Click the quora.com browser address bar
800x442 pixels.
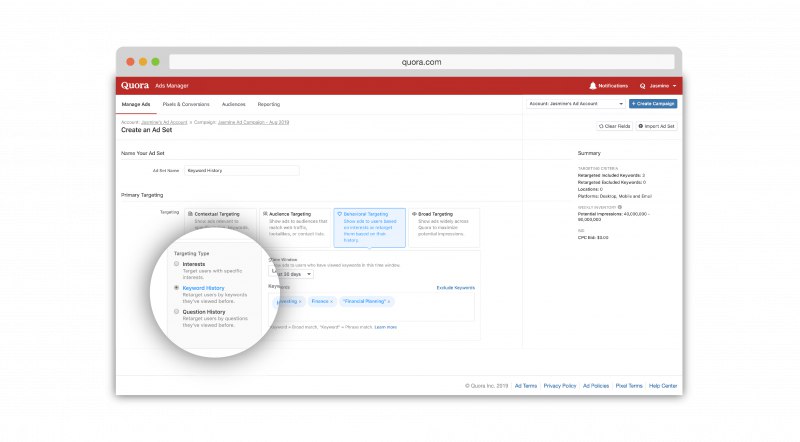[x=421, y=62]
